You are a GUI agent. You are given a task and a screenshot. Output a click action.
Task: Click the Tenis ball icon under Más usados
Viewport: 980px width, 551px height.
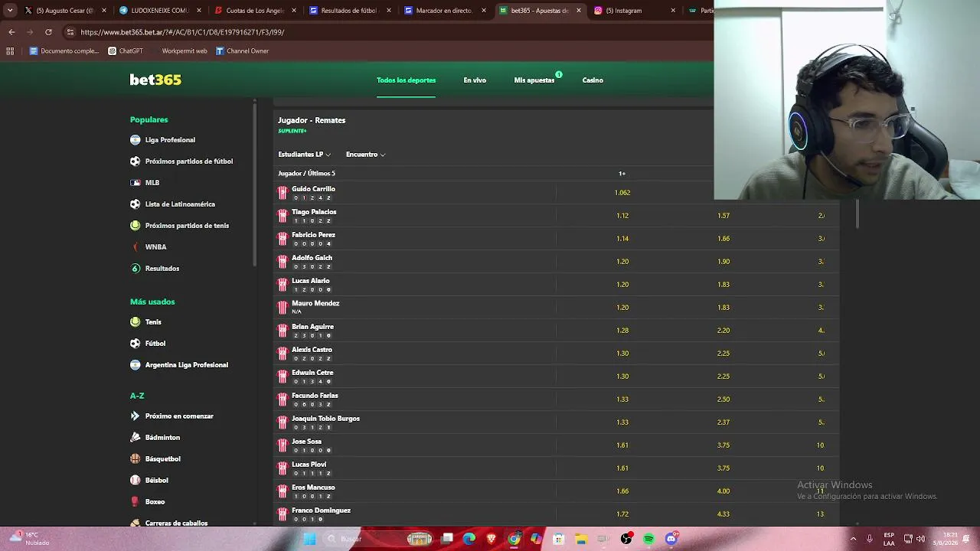(136, 322)
